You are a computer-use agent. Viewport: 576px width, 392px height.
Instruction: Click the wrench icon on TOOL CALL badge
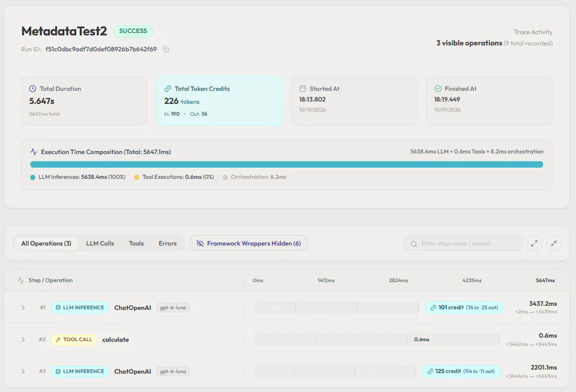tap(58, 339)
